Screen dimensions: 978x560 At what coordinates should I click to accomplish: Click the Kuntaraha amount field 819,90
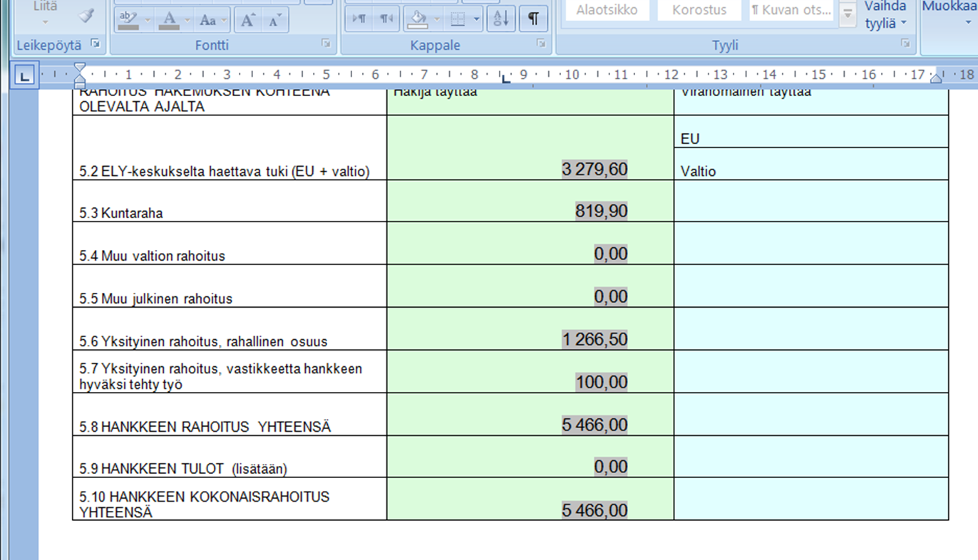(602, 211)
